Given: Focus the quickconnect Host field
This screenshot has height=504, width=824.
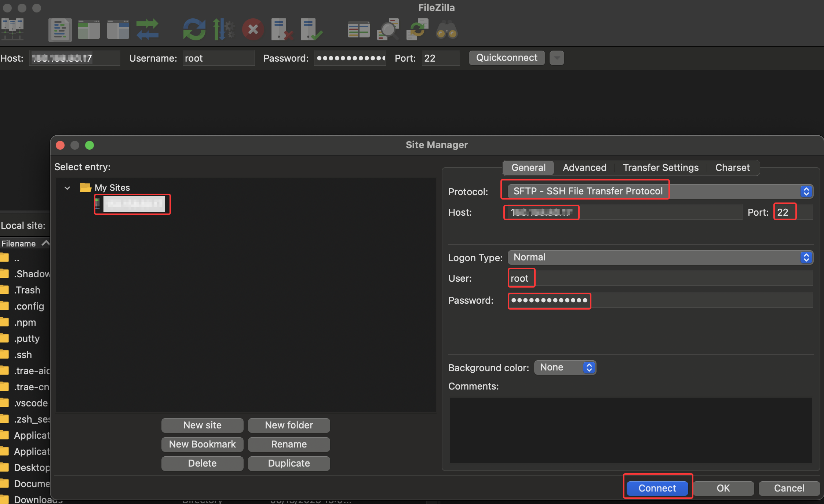Looking at the screenshot, I should tap(74, 58).
